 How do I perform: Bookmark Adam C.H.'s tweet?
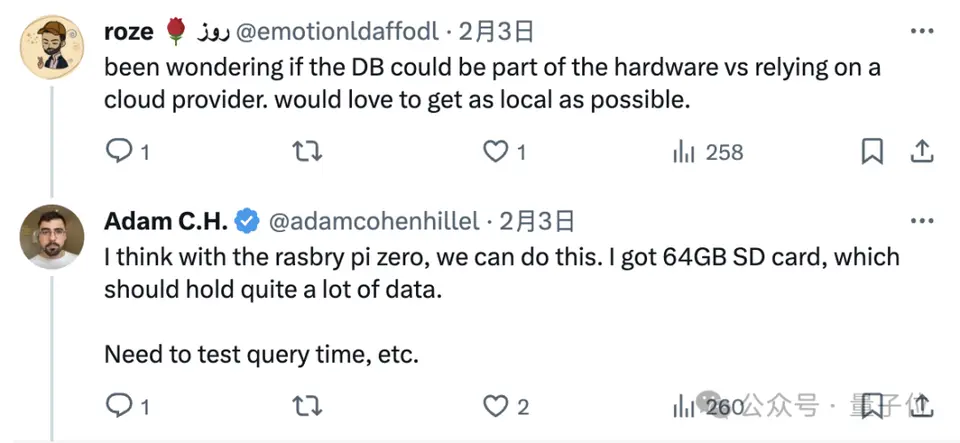pos(872,406)
